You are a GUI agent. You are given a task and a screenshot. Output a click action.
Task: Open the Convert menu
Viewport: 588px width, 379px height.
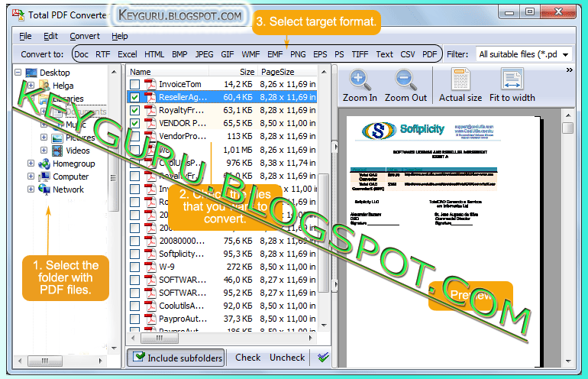point(85,36)
